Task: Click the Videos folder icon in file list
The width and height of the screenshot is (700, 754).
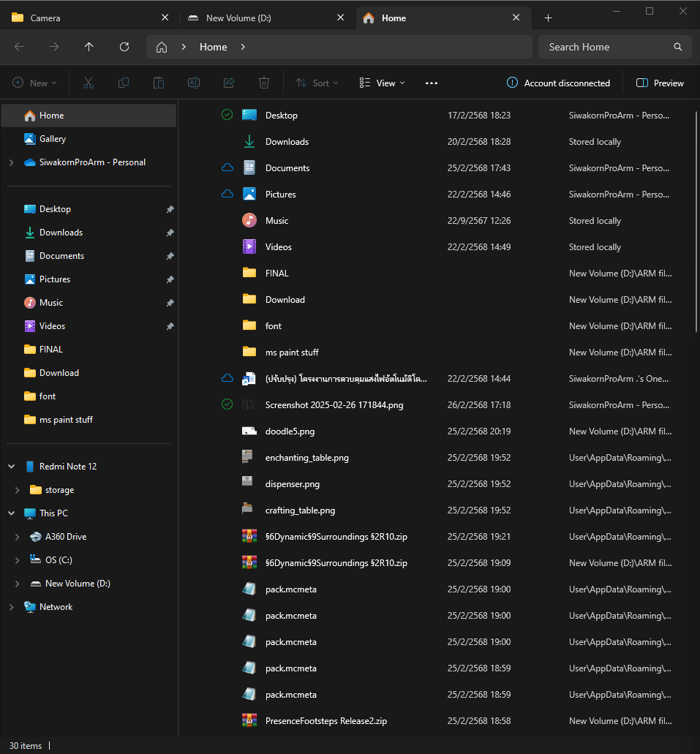Action: pyautogui.click(x=249, y=246)
